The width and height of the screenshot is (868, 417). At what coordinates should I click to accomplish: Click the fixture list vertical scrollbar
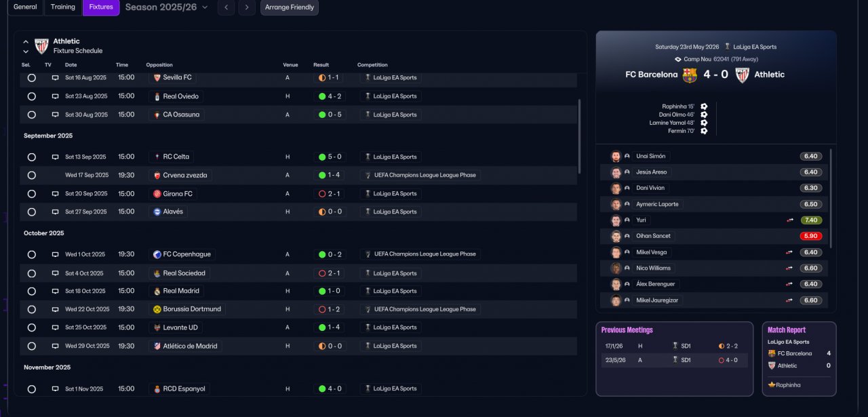[579, 136]
